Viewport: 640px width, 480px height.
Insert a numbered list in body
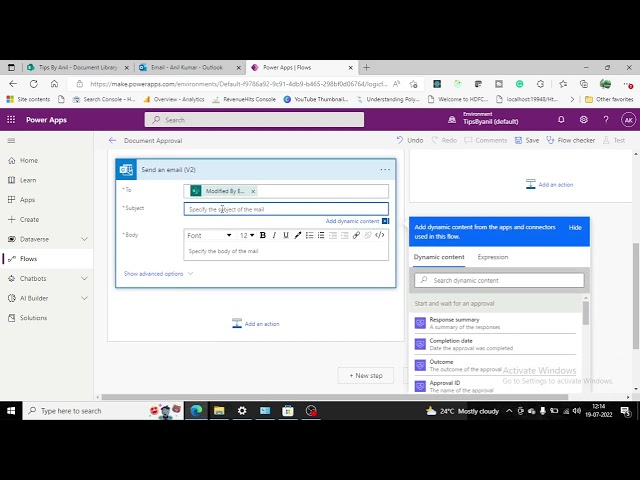[321, 235]
